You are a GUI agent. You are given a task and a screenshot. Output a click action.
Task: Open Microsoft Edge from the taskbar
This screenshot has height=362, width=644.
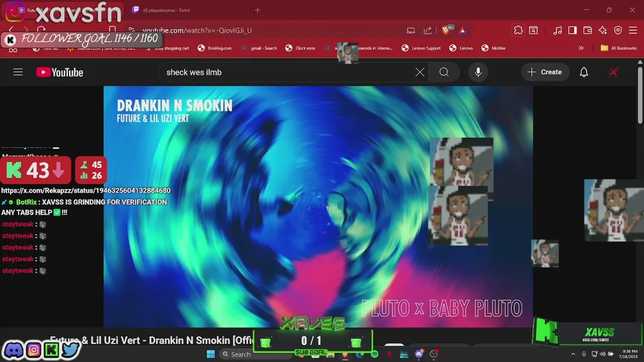click(x=359, y=354)
